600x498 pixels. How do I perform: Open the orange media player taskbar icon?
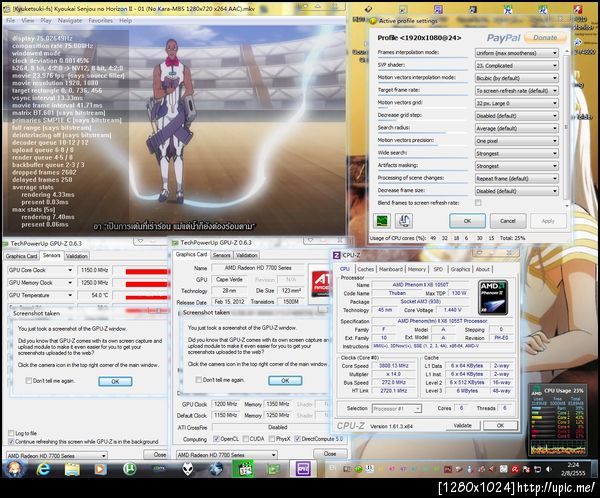(101, 469)
